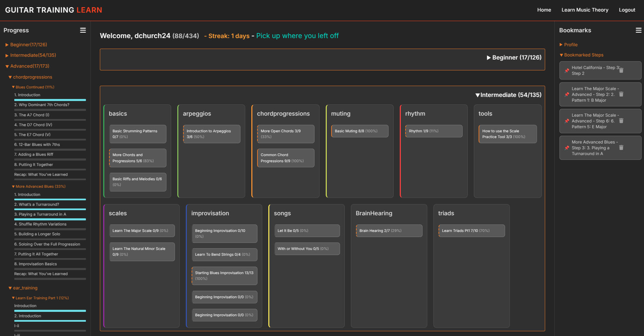Open the Starting Blues Improvisation card
The image size is (644, 336).
(224, 275)
